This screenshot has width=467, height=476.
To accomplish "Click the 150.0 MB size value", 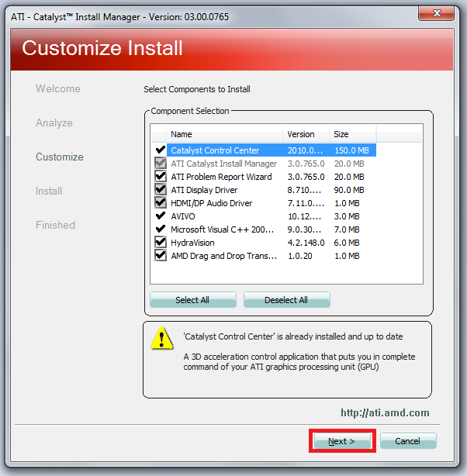I will point(351,150).
